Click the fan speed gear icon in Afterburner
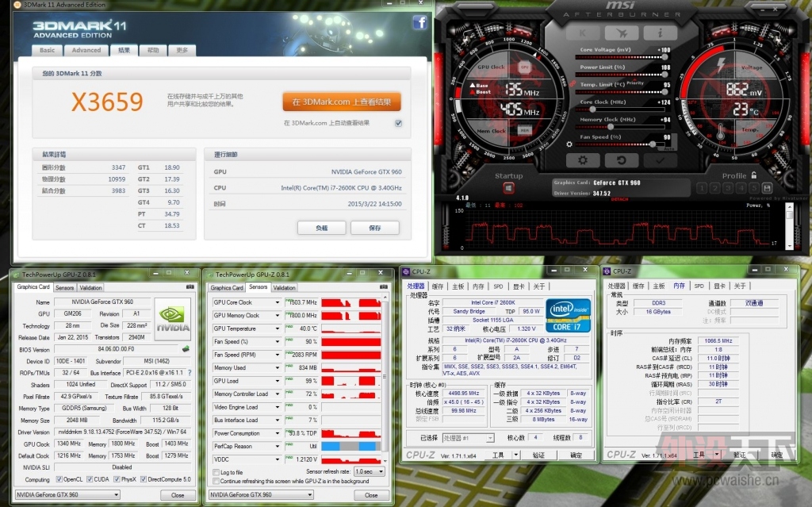The width and height of the screenshot is (812, 507). pos(569,144)
